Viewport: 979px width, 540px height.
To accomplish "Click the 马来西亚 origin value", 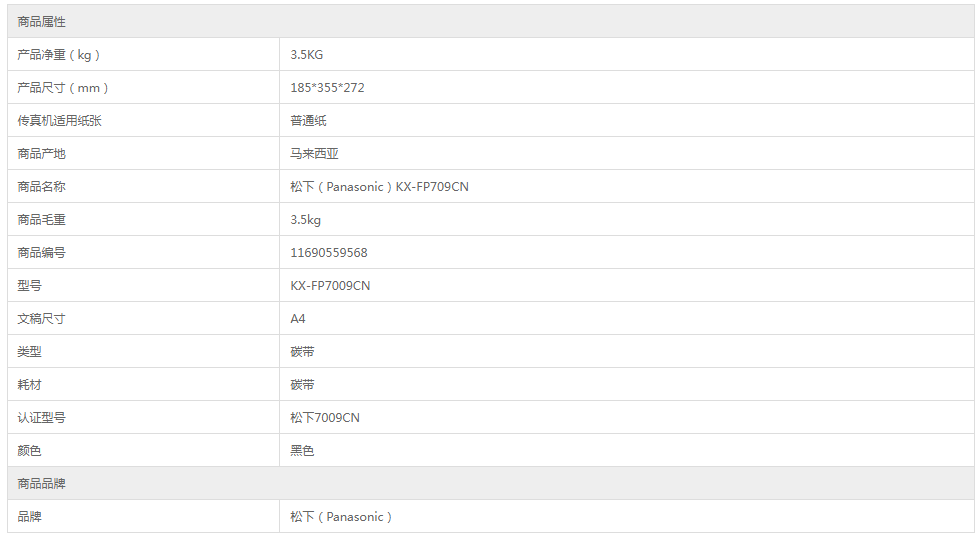I will (314, 154).
